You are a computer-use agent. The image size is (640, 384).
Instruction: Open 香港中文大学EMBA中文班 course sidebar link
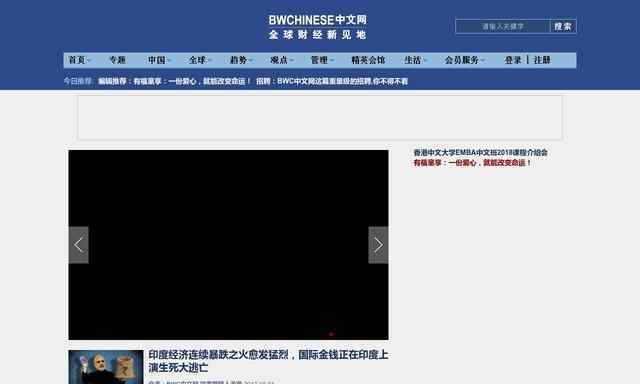480,152
